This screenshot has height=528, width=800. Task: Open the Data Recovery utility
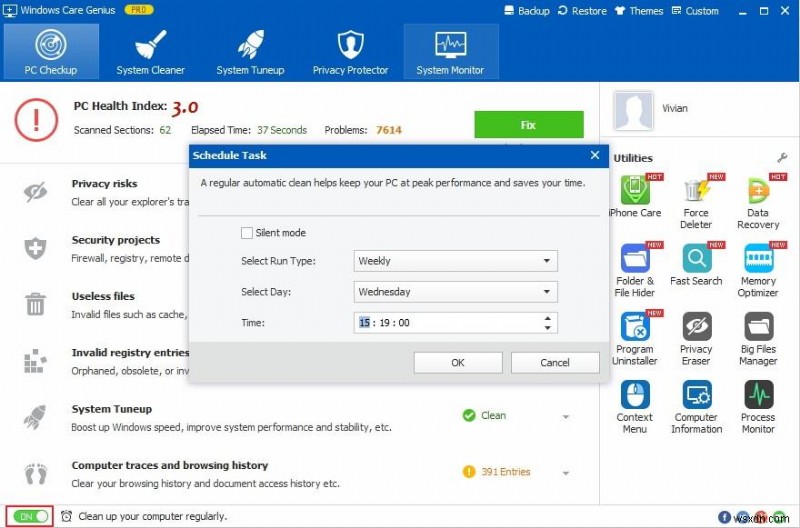[x=758, y=202]
